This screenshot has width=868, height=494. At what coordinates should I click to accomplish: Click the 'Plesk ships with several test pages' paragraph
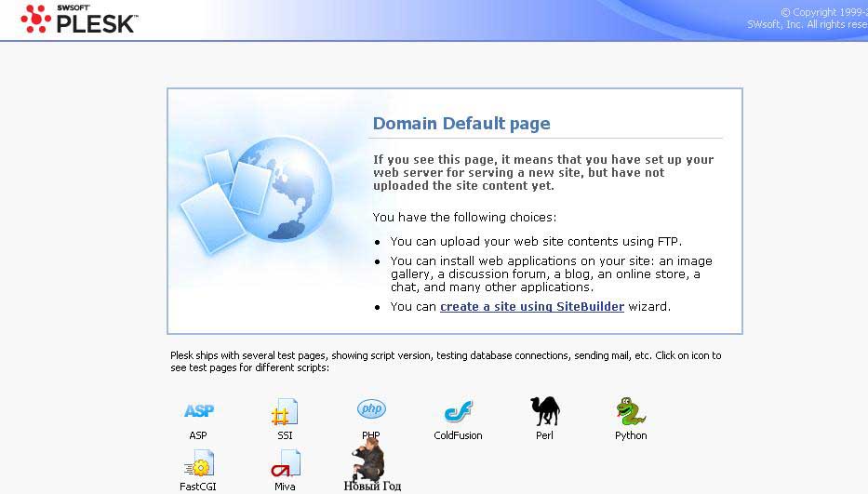tap(446, 362)
